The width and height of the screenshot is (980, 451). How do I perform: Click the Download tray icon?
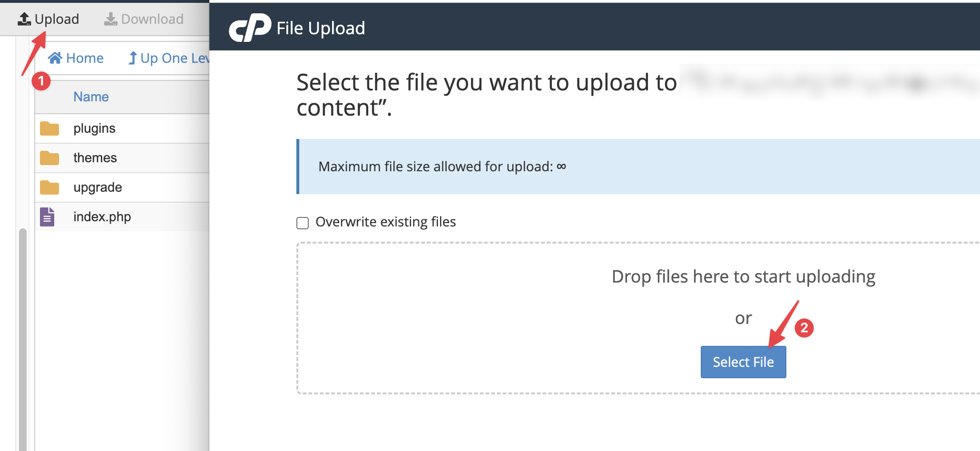click(111, 19)
